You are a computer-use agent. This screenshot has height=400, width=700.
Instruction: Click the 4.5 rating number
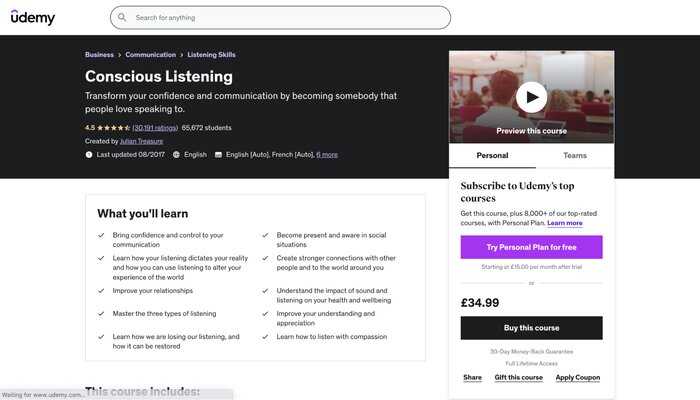pos(90,128)
